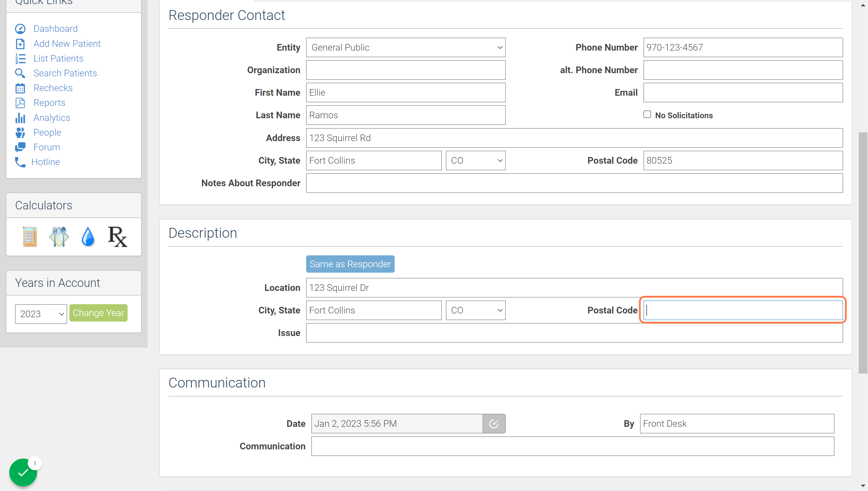Image resolution: width=868 pixels, height=491 pixels.
Task: Open the basic calculator icon
Action: click(x=30, y=237)
